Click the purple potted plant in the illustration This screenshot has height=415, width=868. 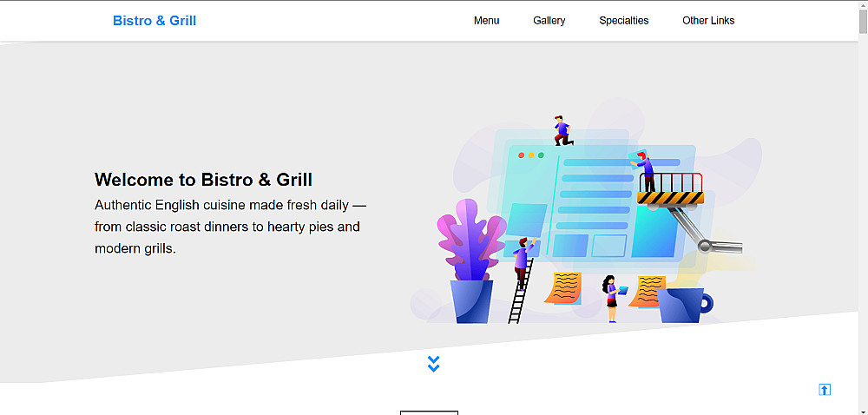click(x=471, y=261)
